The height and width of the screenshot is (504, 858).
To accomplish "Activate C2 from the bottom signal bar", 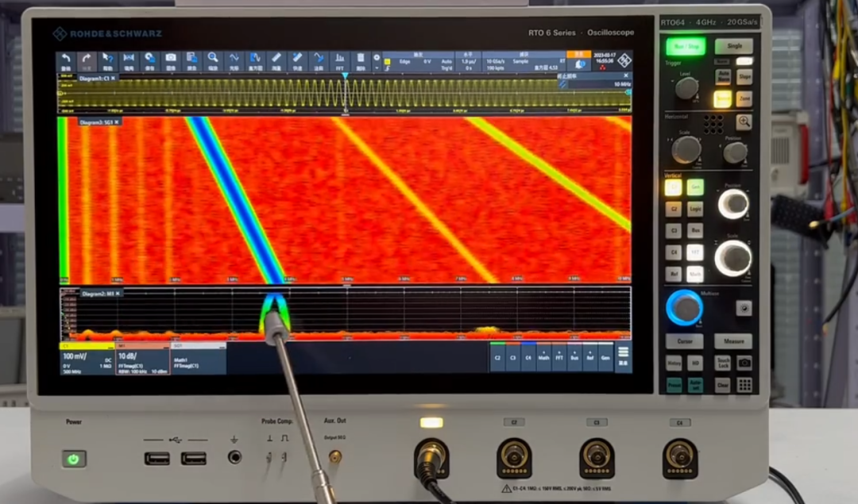I will [498, 357].
